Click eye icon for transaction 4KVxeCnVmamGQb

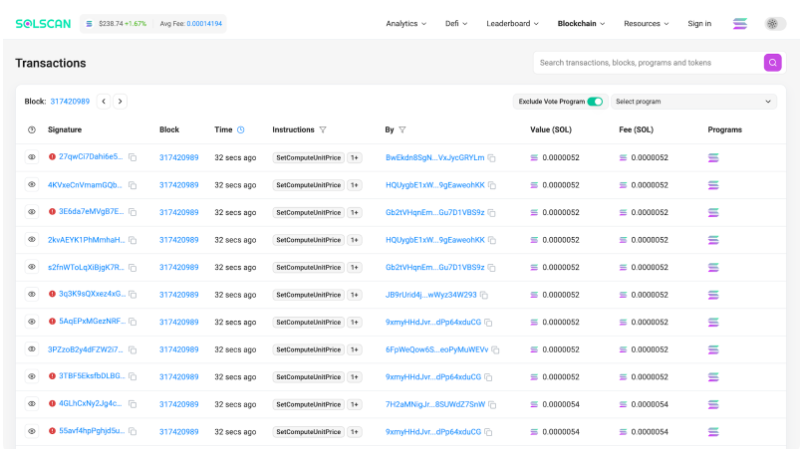point(31,185)
